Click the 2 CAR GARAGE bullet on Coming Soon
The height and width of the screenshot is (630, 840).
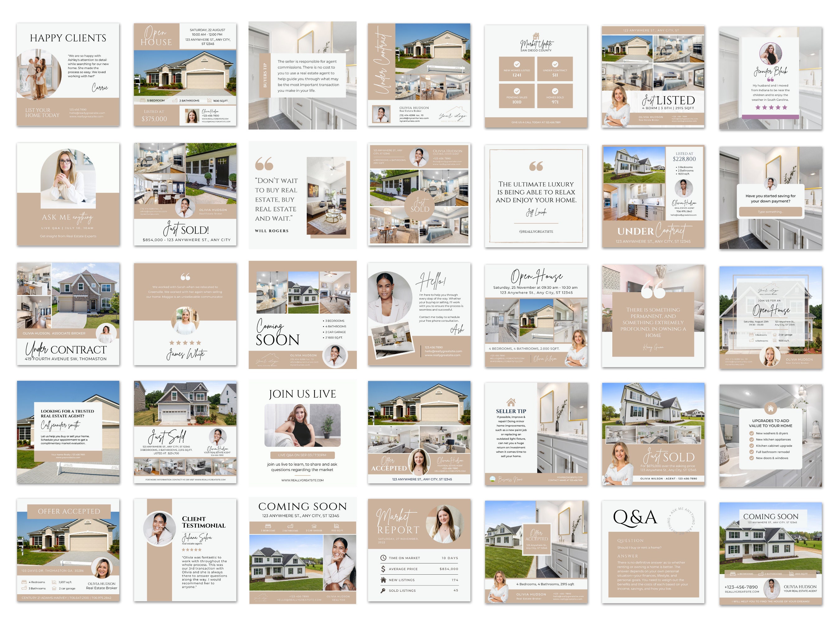335,332
